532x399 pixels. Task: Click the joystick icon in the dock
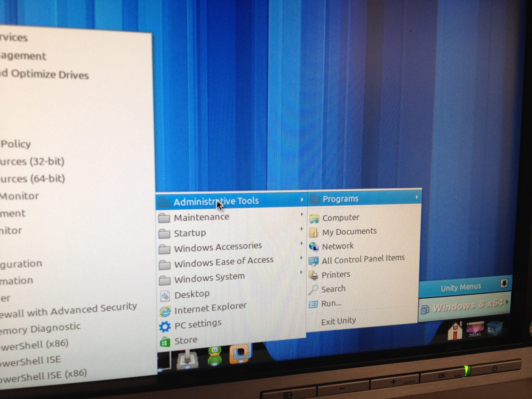tap(188, 359)
